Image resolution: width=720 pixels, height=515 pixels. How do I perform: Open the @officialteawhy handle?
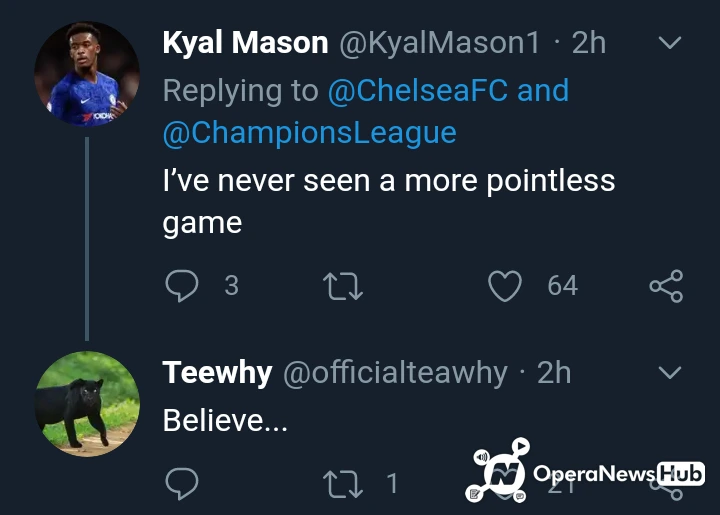(x=395, y=373)
